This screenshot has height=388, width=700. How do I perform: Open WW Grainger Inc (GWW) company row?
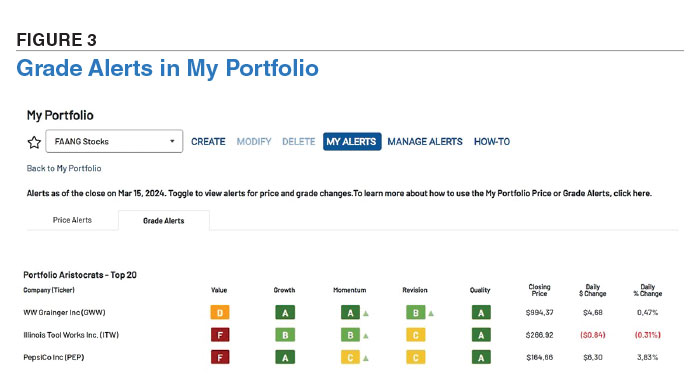click(64, 313)
